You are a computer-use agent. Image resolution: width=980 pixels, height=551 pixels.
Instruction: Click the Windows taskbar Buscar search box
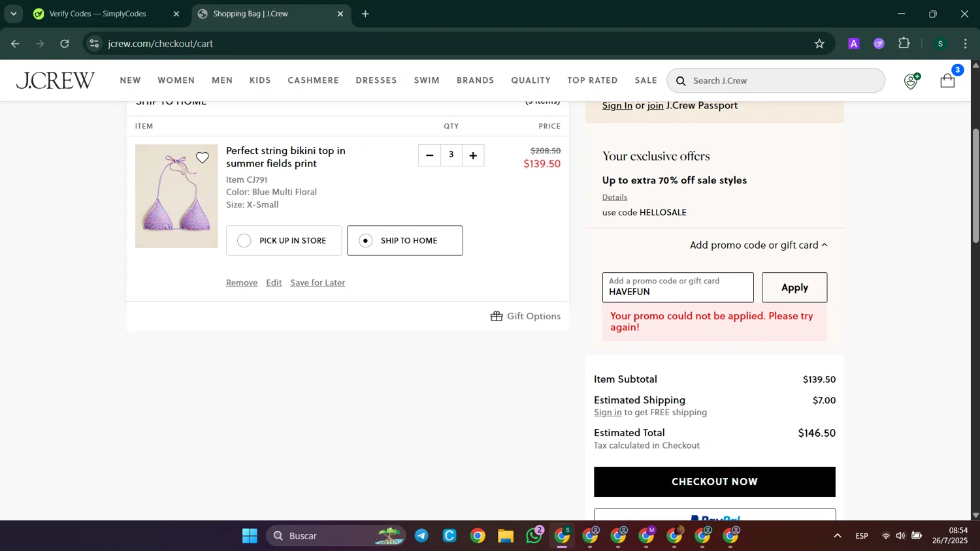pyautogui.click(x=336, y=536)
